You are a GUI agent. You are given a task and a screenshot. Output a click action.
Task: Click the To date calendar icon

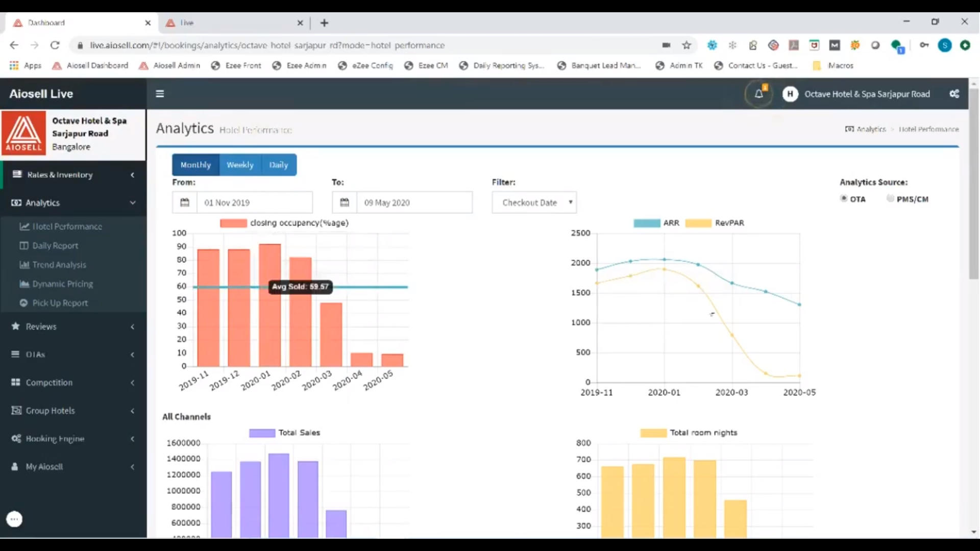(x=345, y=203)
